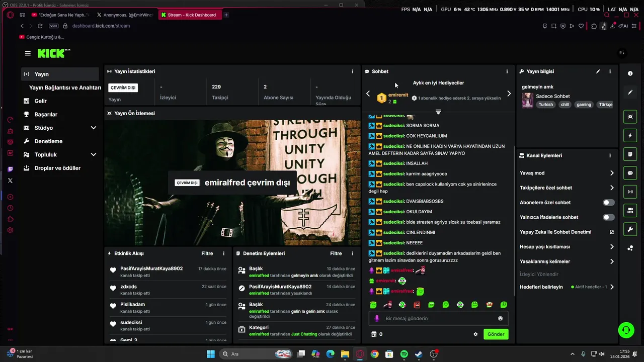This screenshot has height=362, width=644.
Task: Click the Kick logo
Action: point(54,53)
